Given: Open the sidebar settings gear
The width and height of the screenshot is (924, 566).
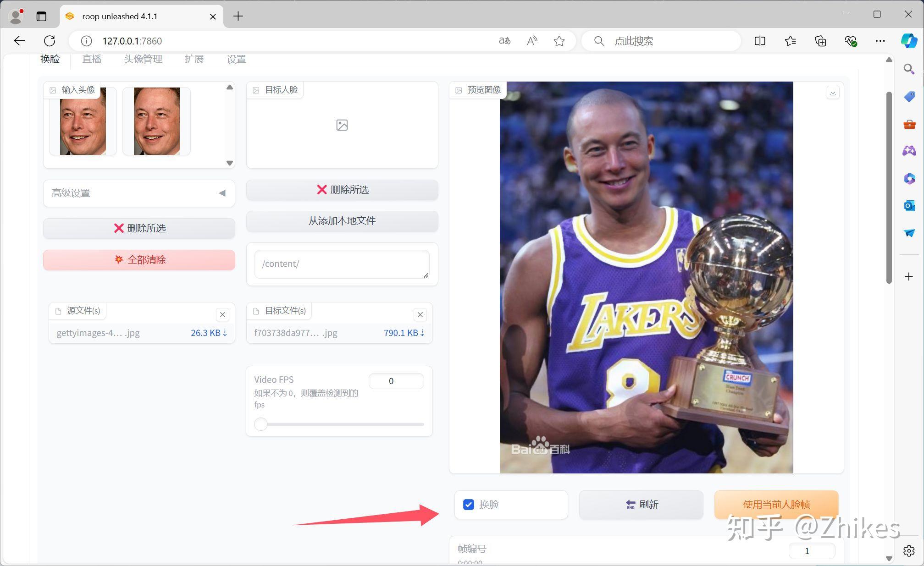Looking at the screenshot, I should pos(909,550).
